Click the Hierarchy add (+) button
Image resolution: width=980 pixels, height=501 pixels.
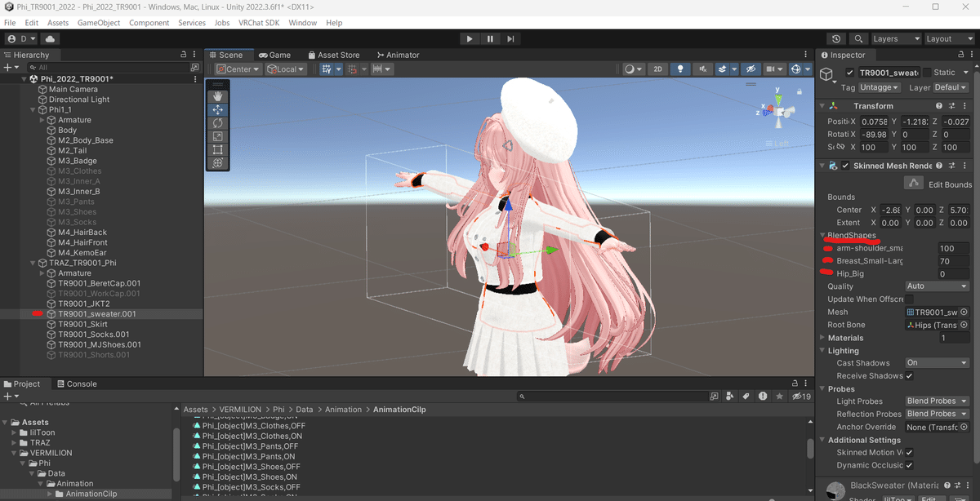[9, 67]
